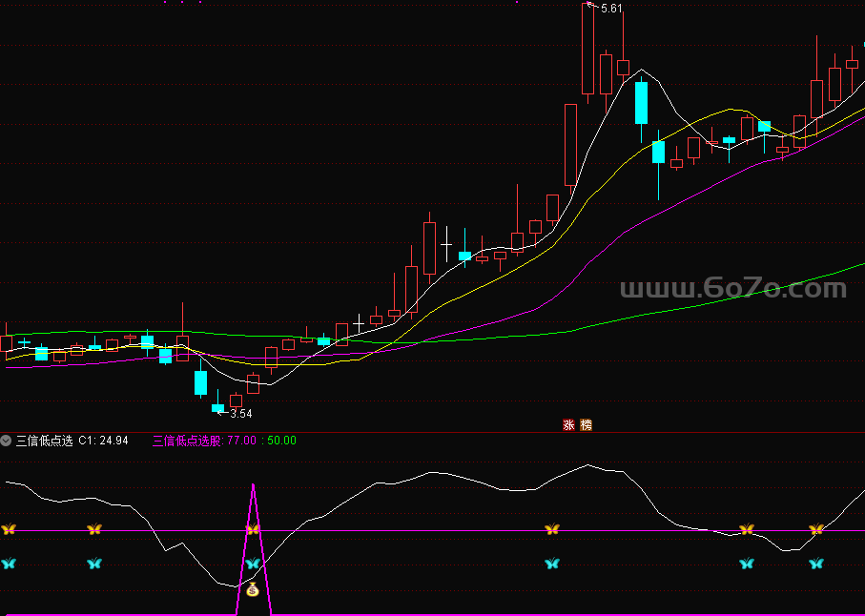Click the 3.54 low price label

tap(241, 414)
